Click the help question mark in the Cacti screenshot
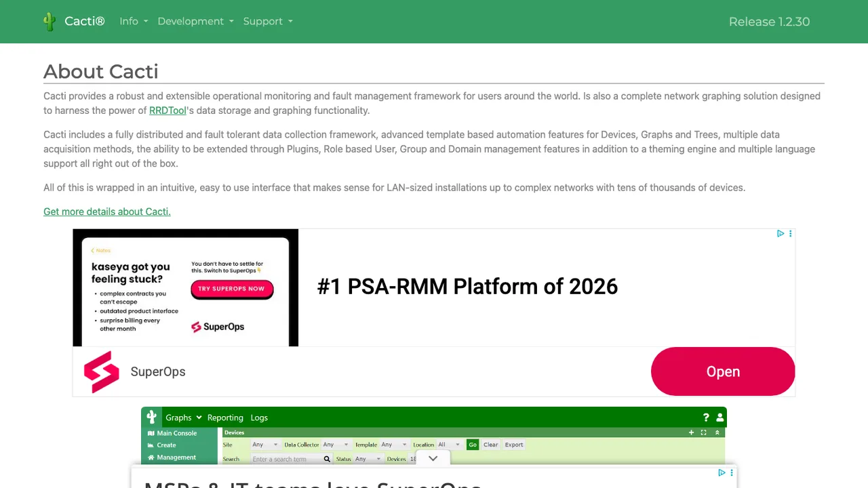Screen dimensions: 868x488 (706, 418)
